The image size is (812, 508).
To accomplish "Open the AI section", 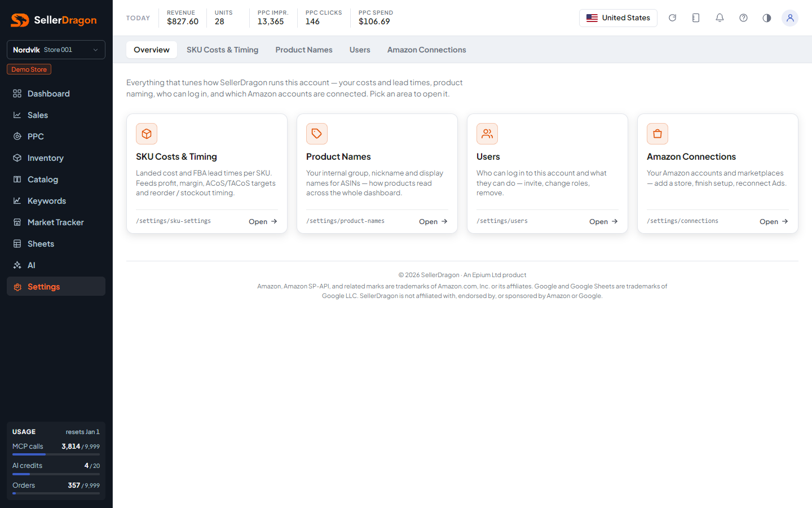I will (56, 265).
